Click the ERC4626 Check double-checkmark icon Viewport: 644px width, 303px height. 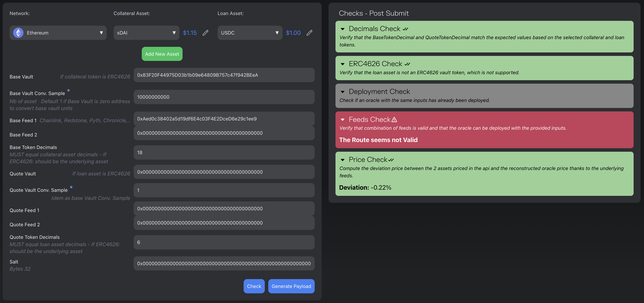pos(407,64)
